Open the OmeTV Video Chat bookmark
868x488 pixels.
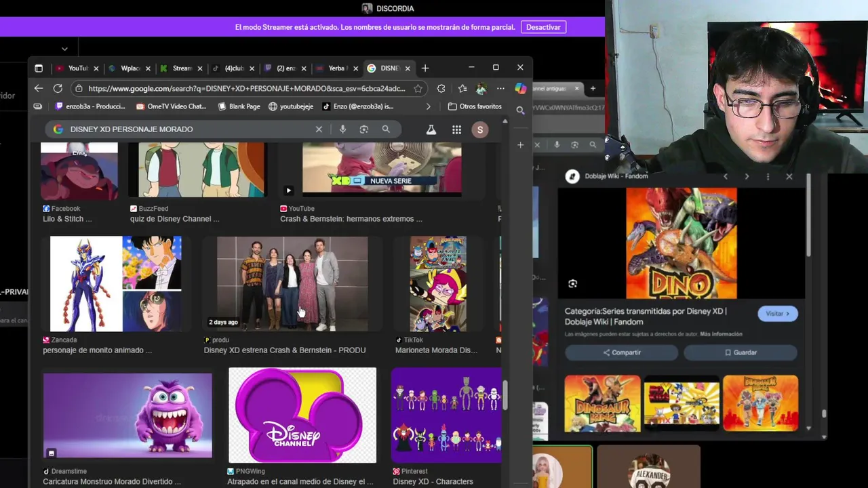[171, 106]
